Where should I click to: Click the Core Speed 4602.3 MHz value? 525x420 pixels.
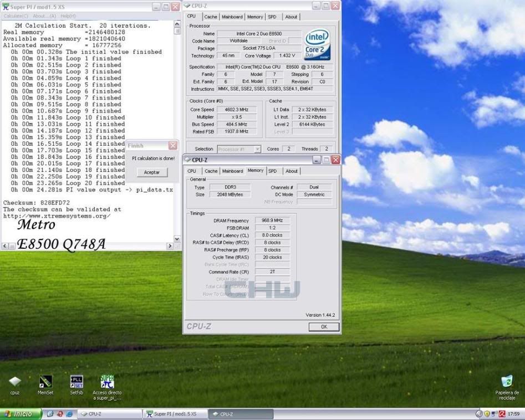coord(236,110)
